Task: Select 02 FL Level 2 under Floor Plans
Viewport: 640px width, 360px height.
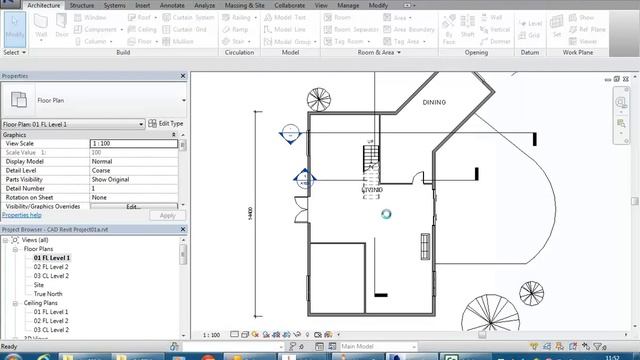Action: pyautogui.click(x=51, y=267)
